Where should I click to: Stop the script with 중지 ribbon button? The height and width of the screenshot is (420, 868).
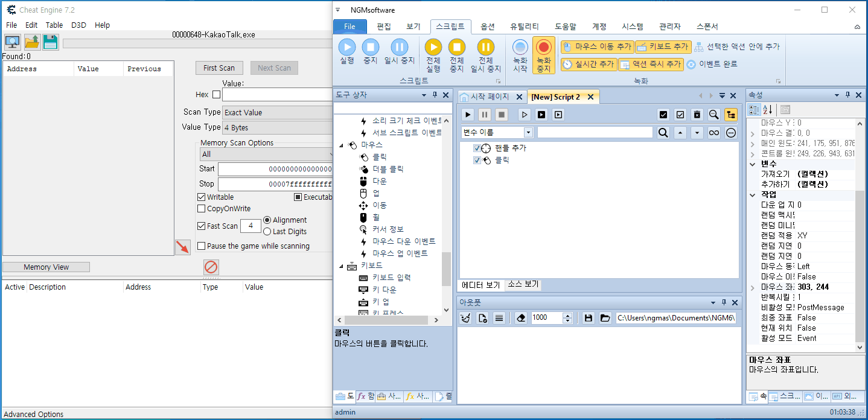(370, 51)
